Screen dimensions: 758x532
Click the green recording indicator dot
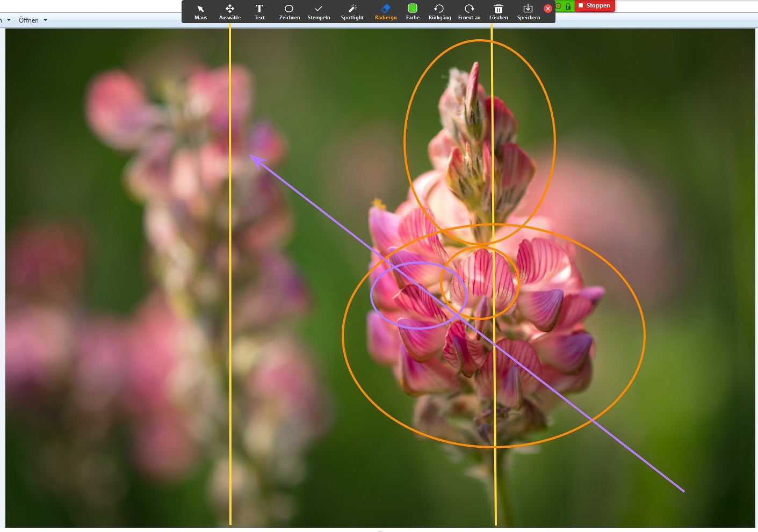pos(559,6)
